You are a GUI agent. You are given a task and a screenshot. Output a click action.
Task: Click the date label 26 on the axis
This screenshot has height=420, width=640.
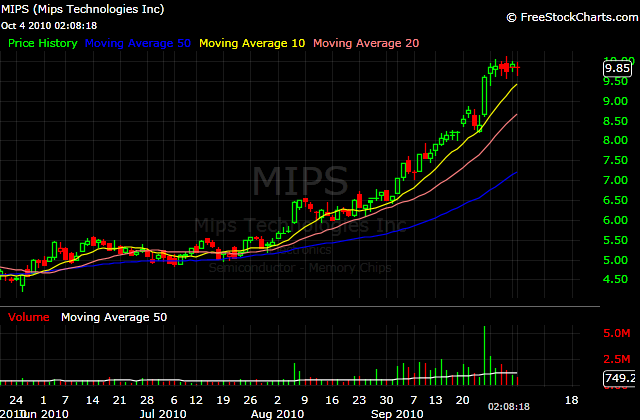tap(250, 400)
